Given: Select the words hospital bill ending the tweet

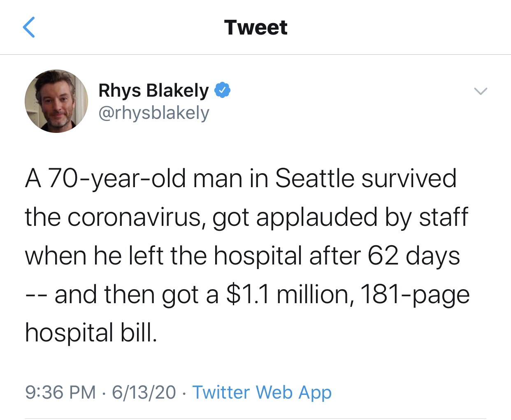Looking at the screenshot, I should [91, 333].
